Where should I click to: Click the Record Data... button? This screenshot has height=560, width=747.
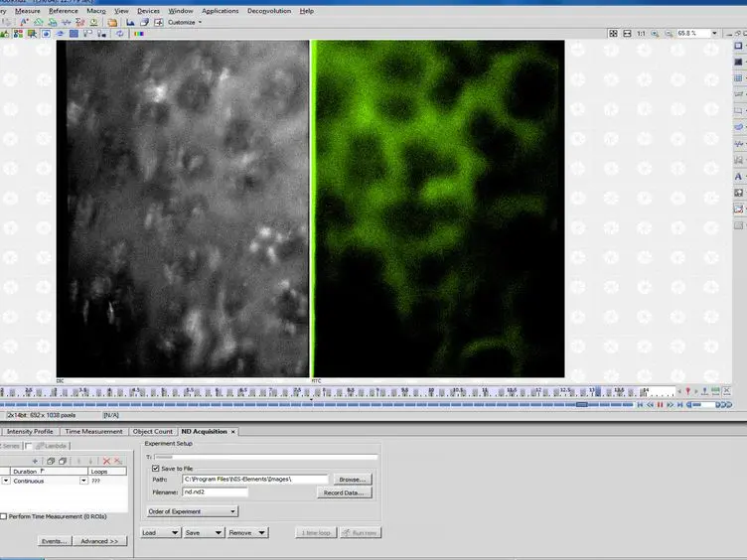click(x=344, y=492)
